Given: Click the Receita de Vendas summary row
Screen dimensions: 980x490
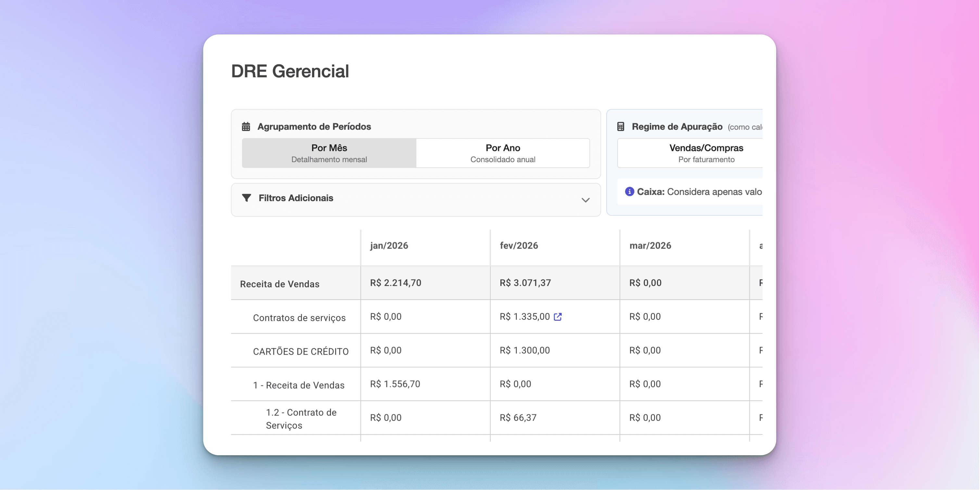Looking at the screenshot, I should (x=280, y=284).
